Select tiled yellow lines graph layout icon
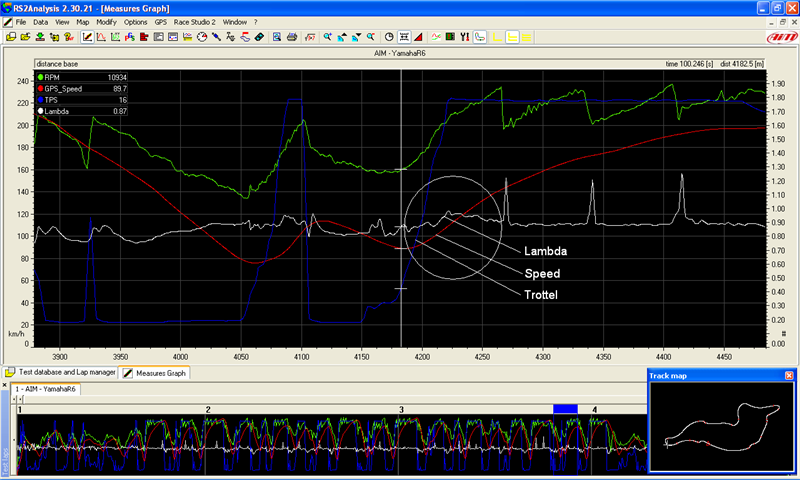The width and height of the screenshot is (800, 480). click(x=526, y=37)
